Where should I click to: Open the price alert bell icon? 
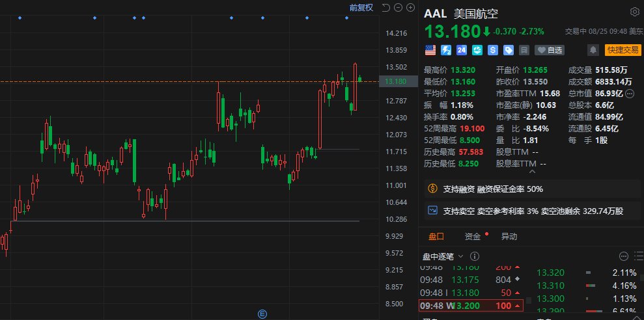click(593, 50)
